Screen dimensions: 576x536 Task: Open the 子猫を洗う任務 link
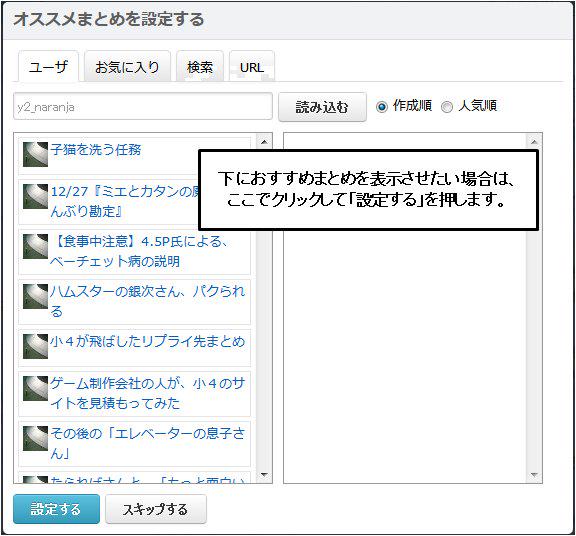96,150
